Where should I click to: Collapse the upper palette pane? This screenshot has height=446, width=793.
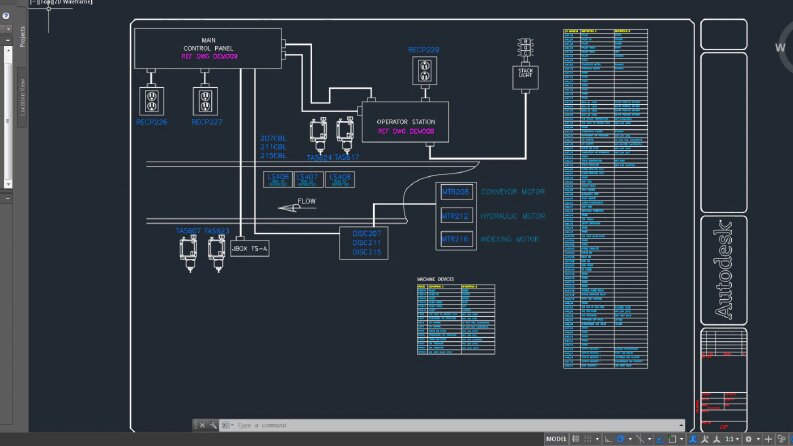coord(8,39)
